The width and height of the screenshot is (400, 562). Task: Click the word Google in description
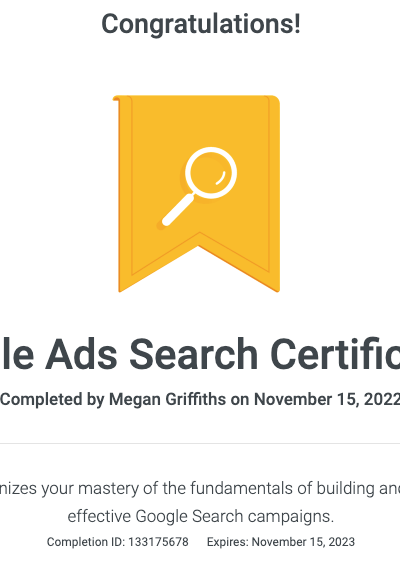tap(162, 516)
